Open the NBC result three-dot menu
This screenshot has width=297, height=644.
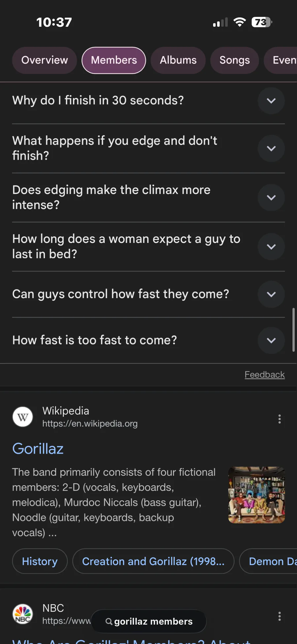pyautogui.click(x=280, y=616)
